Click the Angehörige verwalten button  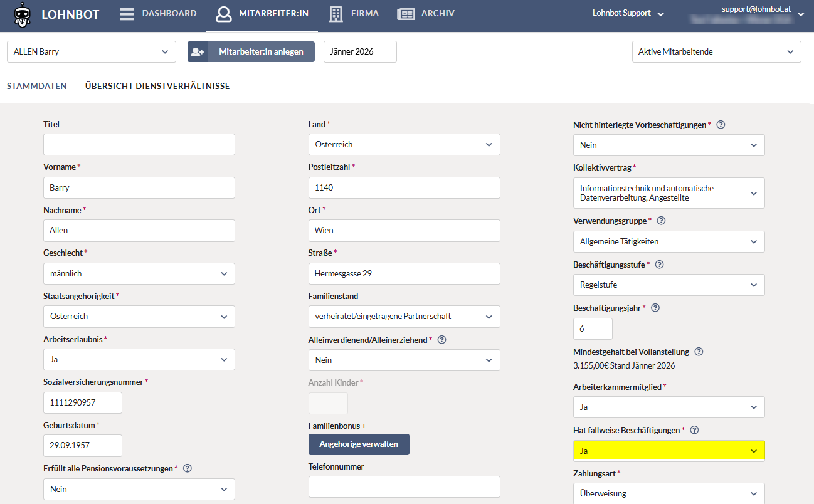(359, 444)
